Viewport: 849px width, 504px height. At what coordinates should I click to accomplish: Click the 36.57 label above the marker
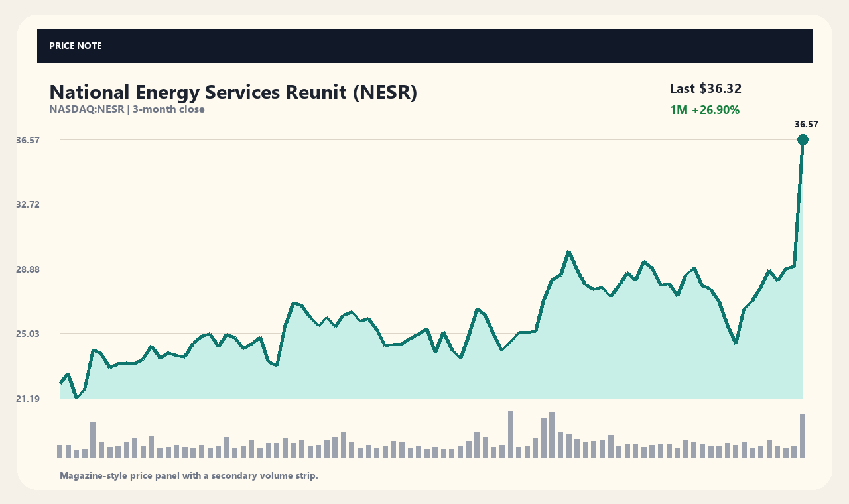tap(807, 124)
